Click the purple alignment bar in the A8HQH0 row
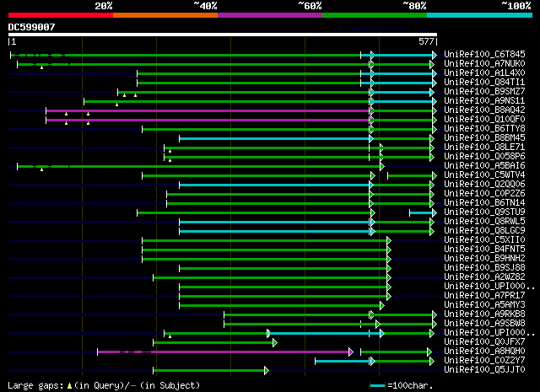This screenshot has height=392, width=540. point(225,352)
